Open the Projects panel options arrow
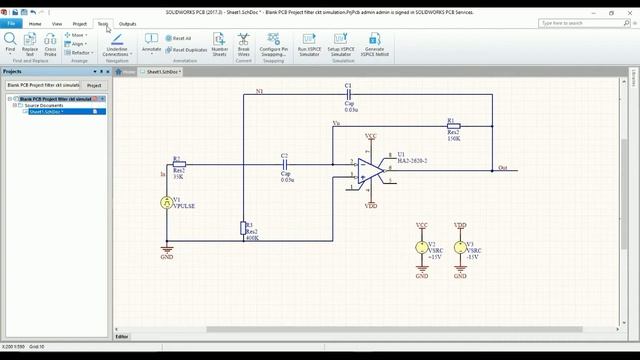The height and width of the screenshot is (360, 640). tap(95, 71)
